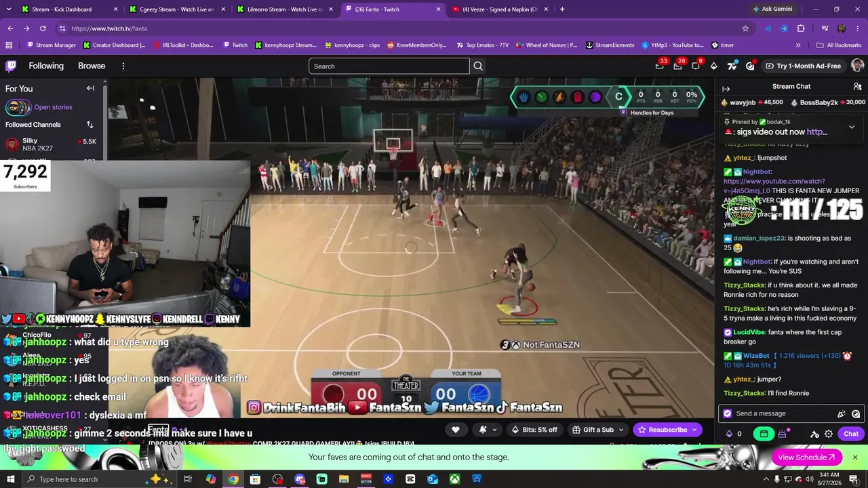Image resolution: width=868 pixels, height=488 pixels.
Task: Sort the Followed Channels list
Action: pos(90,125)
